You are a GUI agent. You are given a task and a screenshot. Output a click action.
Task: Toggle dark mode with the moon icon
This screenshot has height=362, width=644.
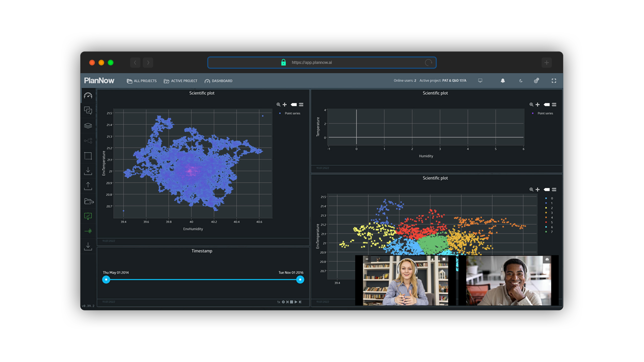[521, 81]
